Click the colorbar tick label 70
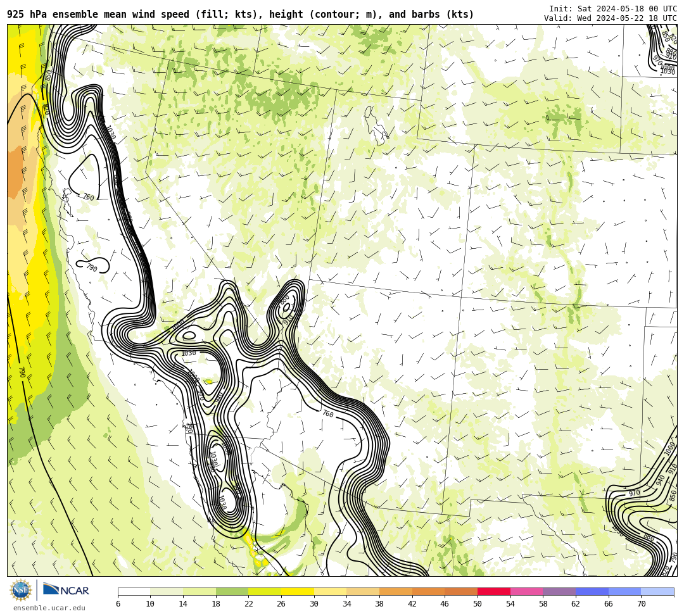The height and width of the screenshot is (616, 684). tap(641, 604)
